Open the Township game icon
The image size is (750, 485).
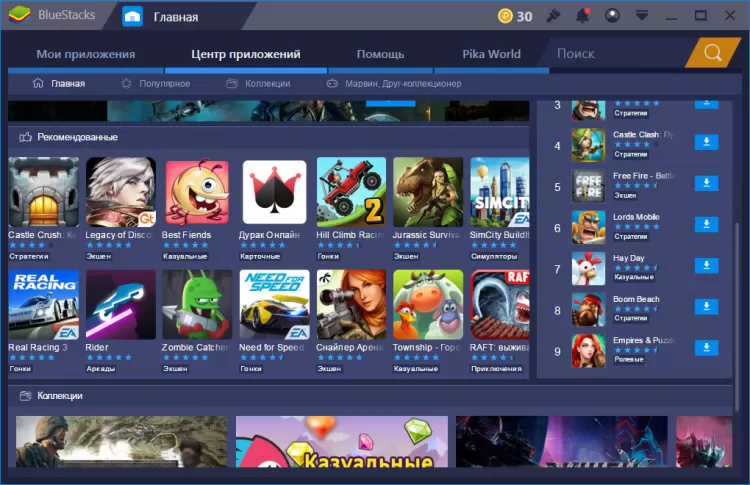pos(428,305)
